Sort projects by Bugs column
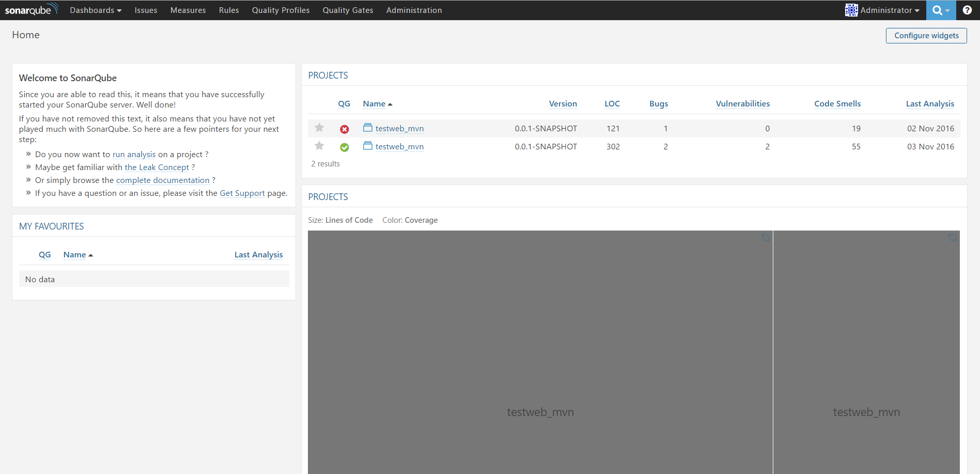This screenshot has width=980, height=474. click(x=659, y=104)
